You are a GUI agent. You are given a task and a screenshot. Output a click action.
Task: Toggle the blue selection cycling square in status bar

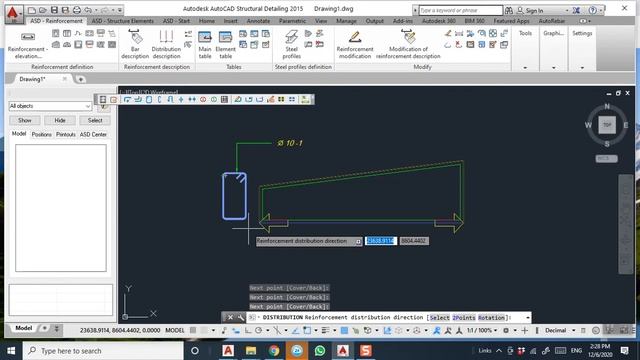344,330
